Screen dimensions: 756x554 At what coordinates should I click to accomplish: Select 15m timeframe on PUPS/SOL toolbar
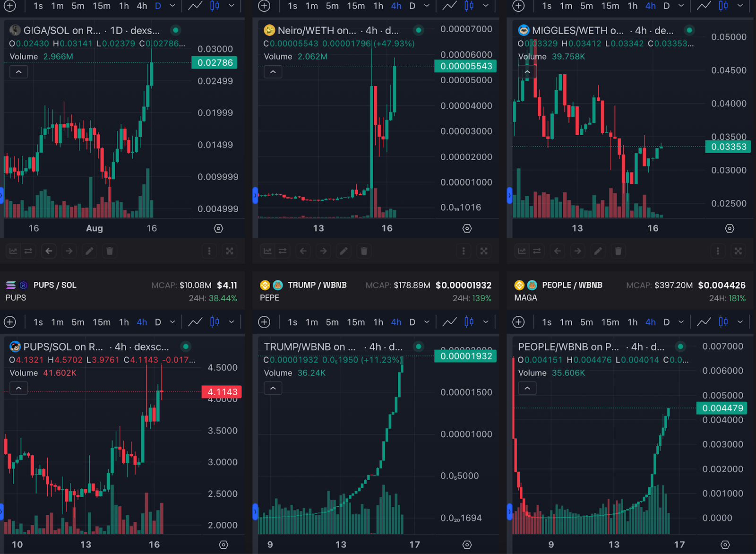coord(102,322)
